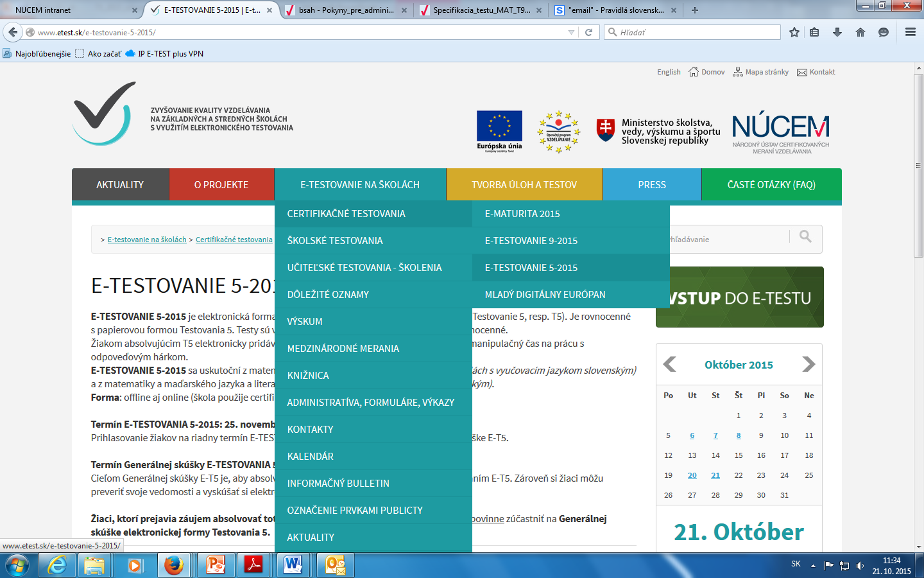Open calendar date 6 October
This screenshot has width=924, height=578.
tap(692, 435)
